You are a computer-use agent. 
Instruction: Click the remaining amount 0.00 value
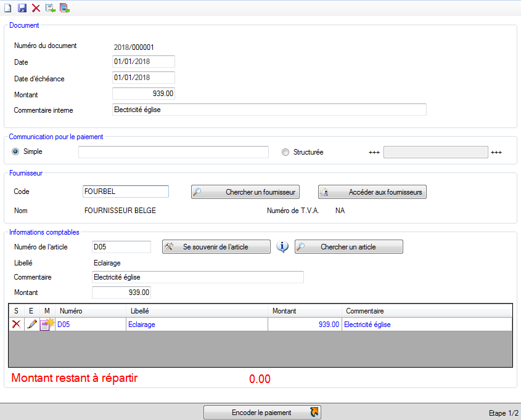point(260,379)
